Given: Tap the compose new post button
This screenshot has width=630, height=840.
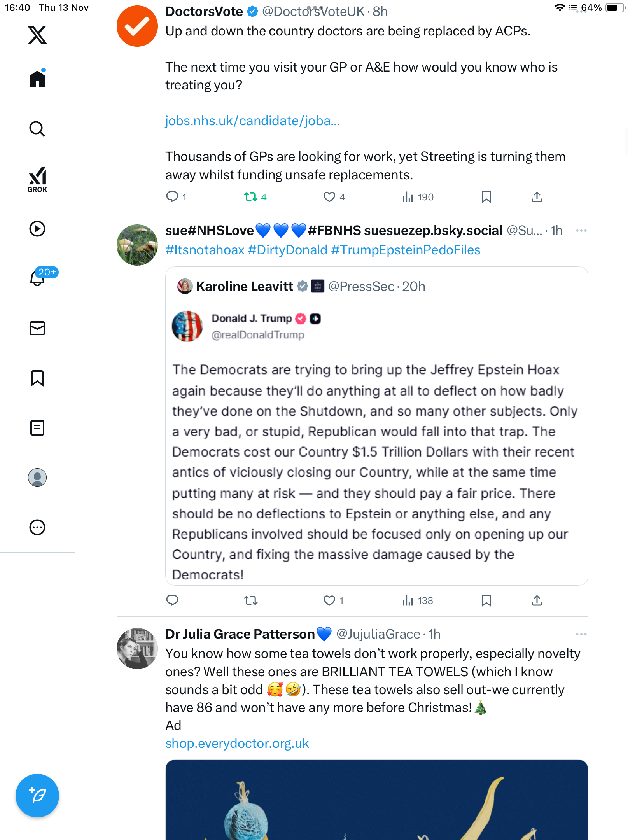Looking at the screenshot, I should 37,796.
